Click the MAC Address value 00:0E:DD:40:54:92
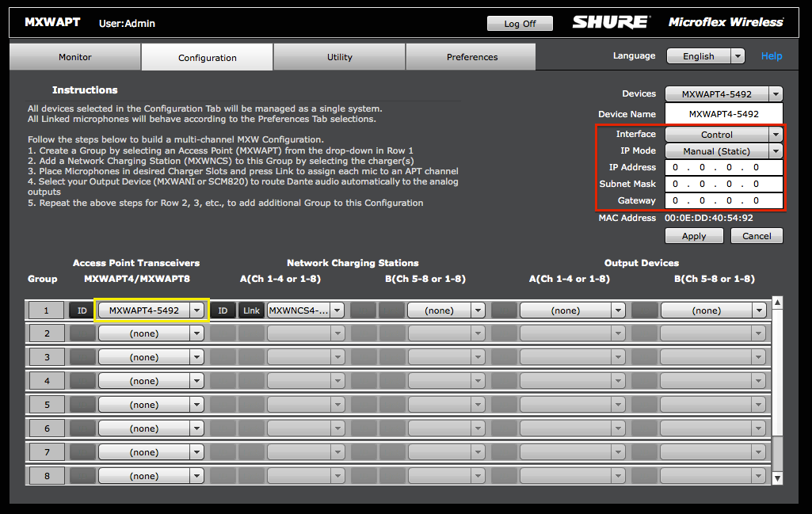812x514 pixels. 709,218
